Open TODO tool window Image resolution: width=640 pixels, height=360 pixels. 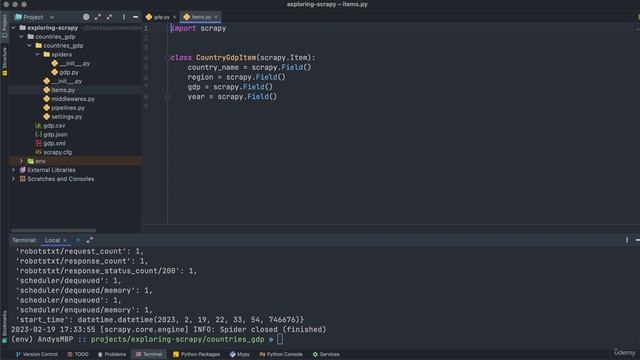tap(78, 354)
